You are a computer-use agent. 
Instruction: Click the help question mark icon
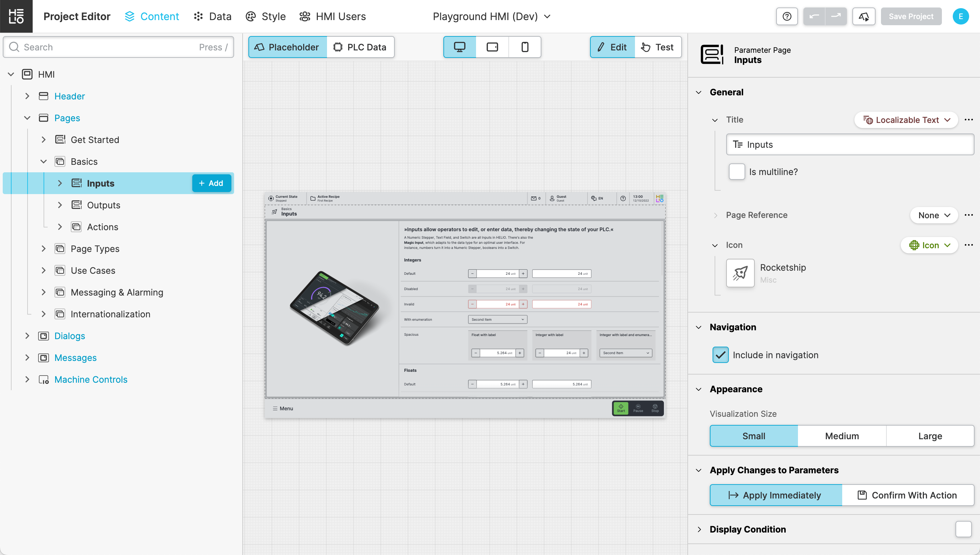pos(786,16)
